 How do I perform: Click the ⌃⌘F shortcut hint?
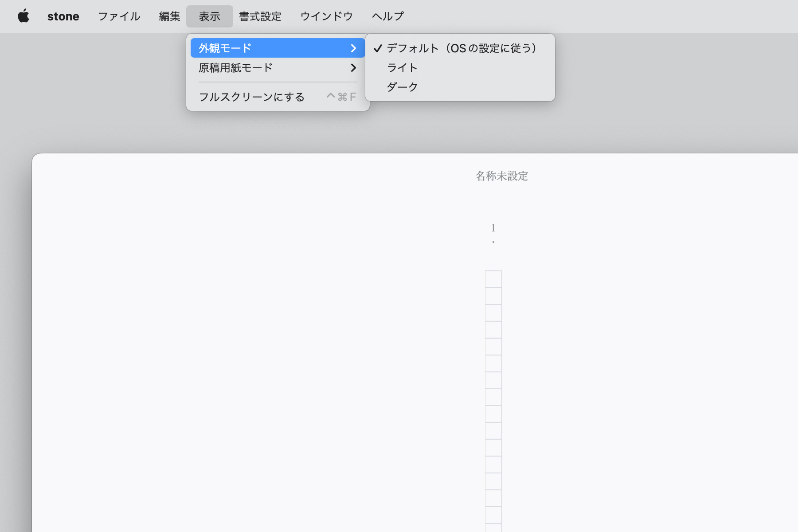[341, 97]
